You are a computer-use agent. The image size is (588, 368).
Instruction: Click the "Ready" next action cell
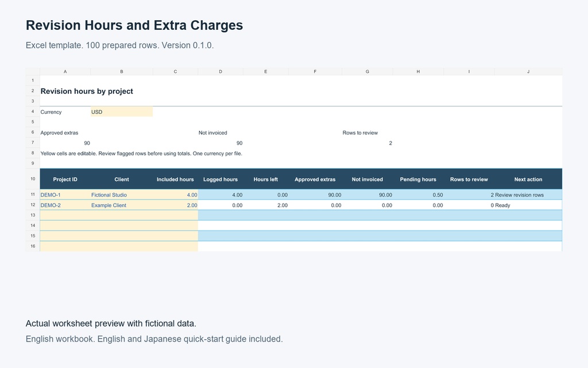528,205
